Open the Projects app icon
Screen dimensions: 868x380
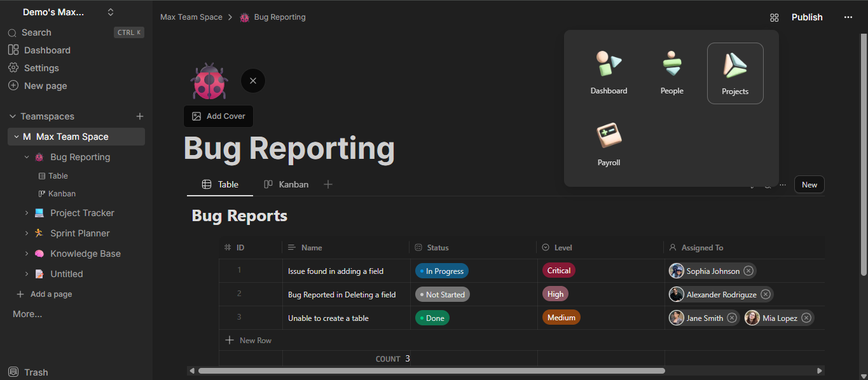click(x=734, y=73)
